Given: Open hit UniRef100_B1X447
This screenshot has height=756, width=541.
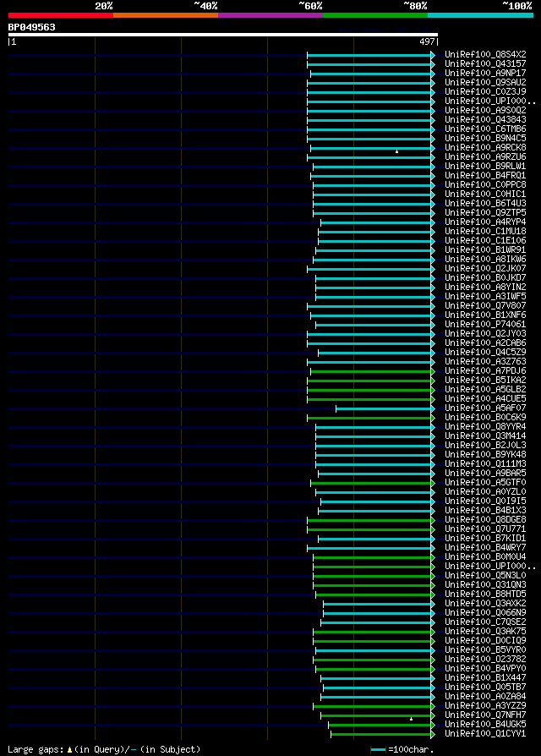Looking at the screenshot, I should click(x=485, y=678).
